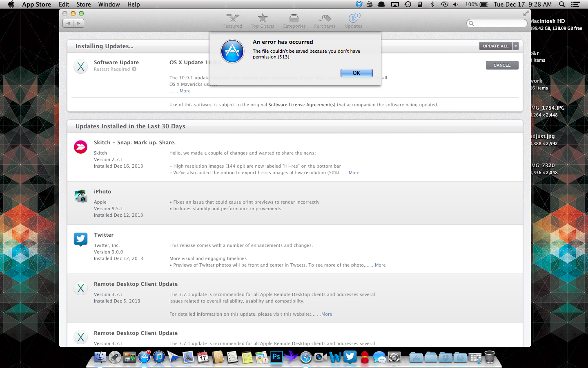Click the Twitter app icon in updates list

tap(80, 239)
